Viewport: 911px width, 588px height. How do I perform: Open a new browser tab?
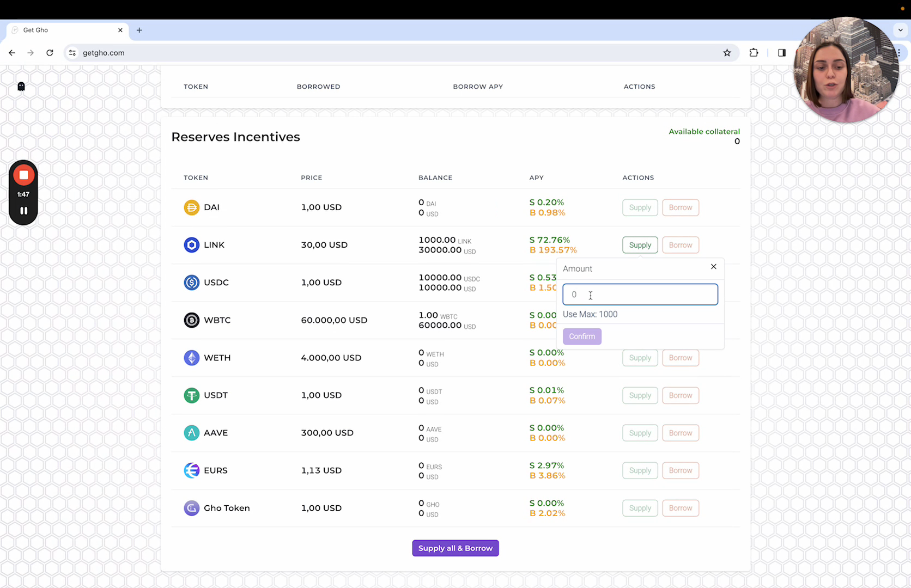139,30
